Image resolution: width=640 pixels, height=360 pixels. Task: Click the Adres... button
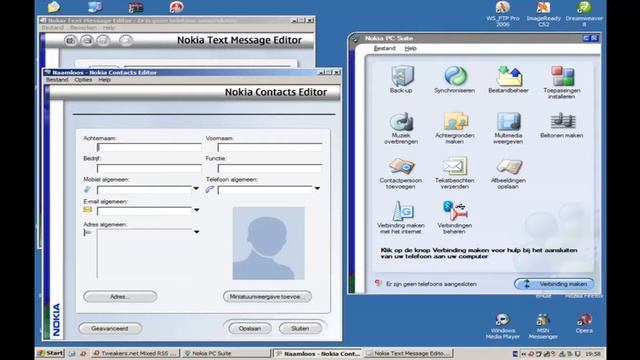[x=120, y=297]
